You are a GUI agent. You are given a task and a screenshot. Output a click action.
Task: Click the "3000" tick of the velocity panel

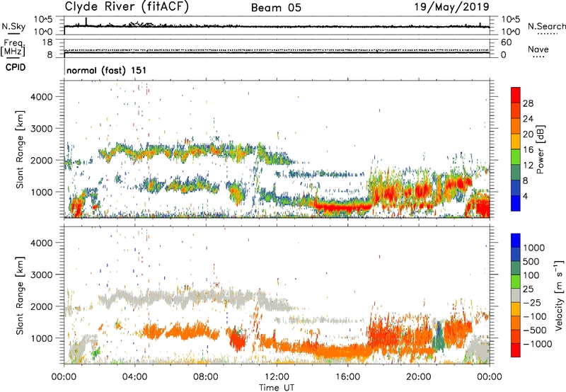pyautogui.click(x=42, y=275)
